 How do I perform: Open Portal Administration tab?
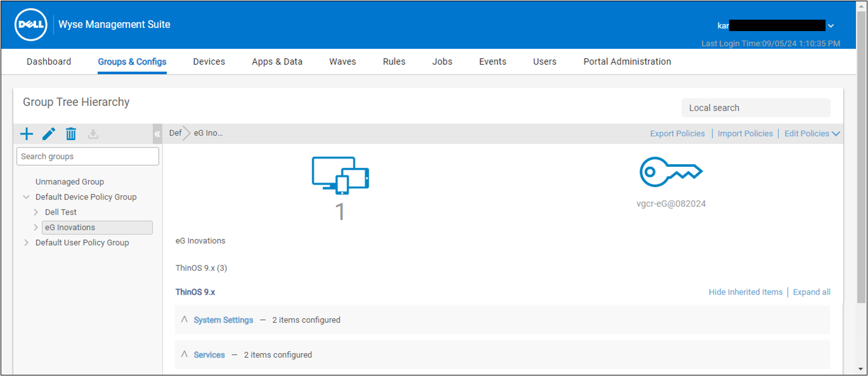click(x=628, y=62)
